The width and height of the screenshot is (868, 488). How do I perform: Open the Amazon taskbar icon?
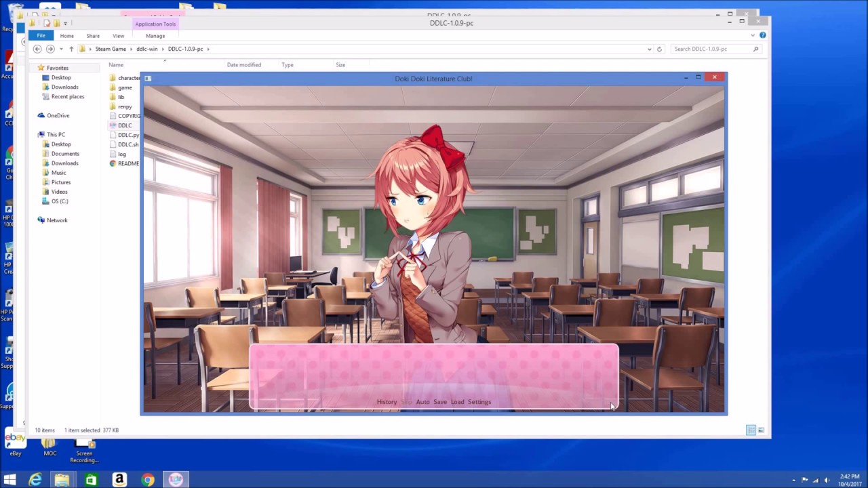coord(119,480)
